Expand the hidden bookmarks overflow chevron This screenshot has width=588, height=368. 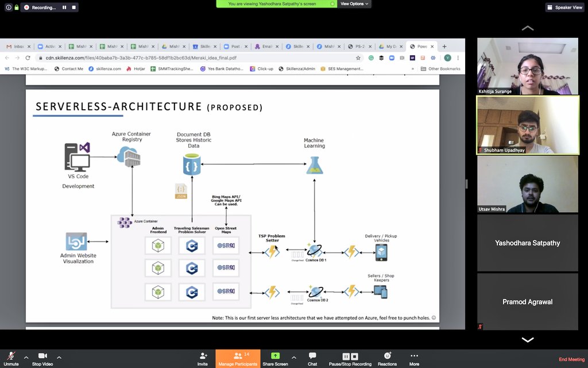click(x=412, y=69)
